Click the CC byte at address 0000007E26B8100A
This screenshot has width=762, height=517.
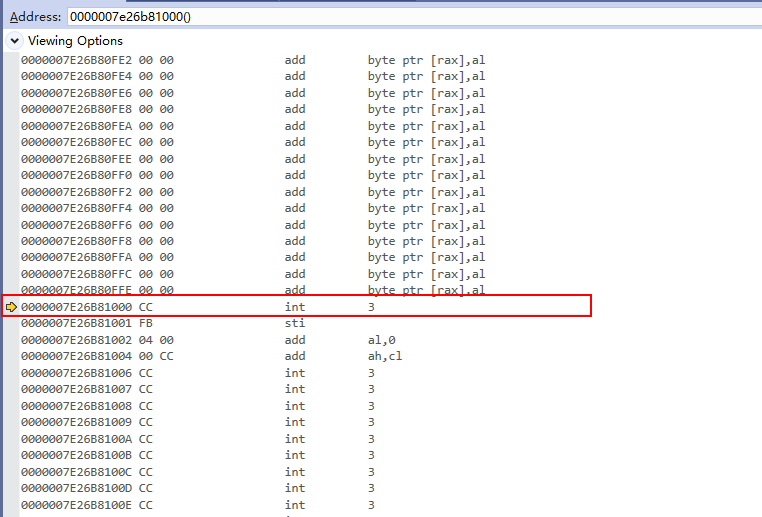click(x=146, y=439)
